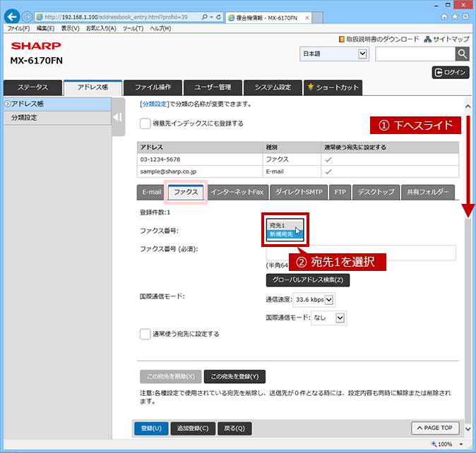Open favorites star icon in browser
This screenshot has width=476, height=453.
(x=455, y=17)
